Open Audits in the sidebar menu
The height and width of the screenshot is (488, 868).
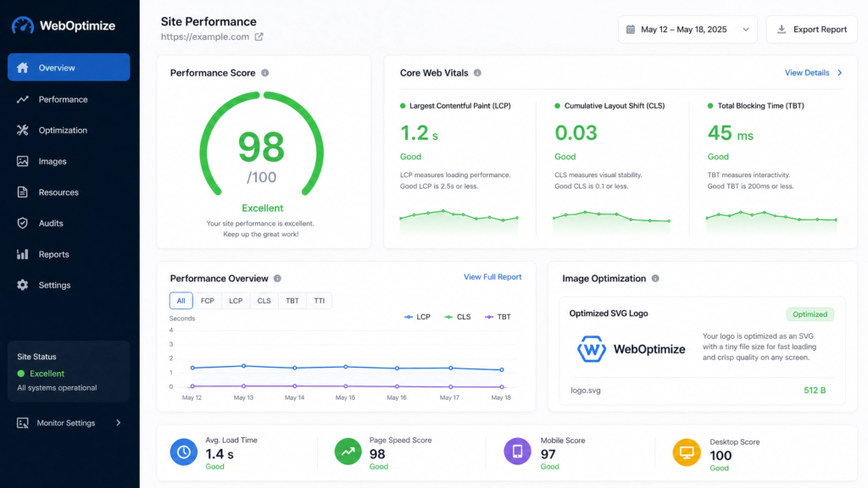tap(69, 223)
